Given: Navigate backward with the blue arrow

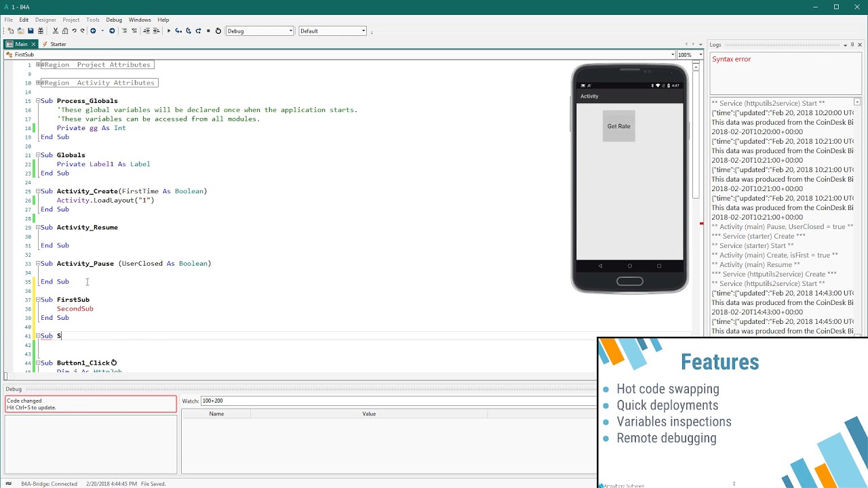Looking at the screenshot, I should 93,30.
